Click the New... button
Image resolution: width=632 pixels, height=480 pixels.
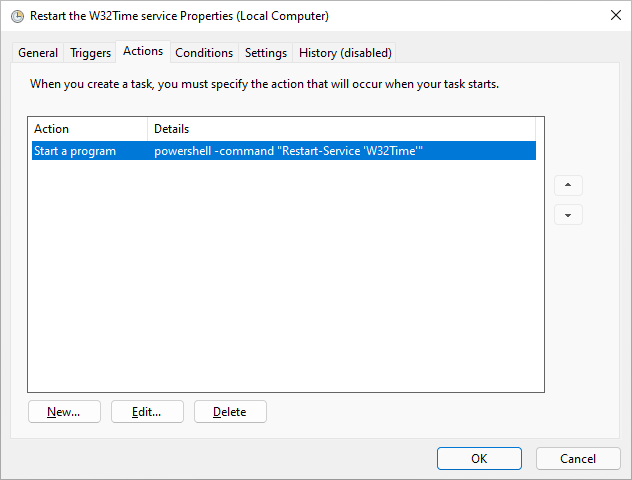(x=64, y=411)
